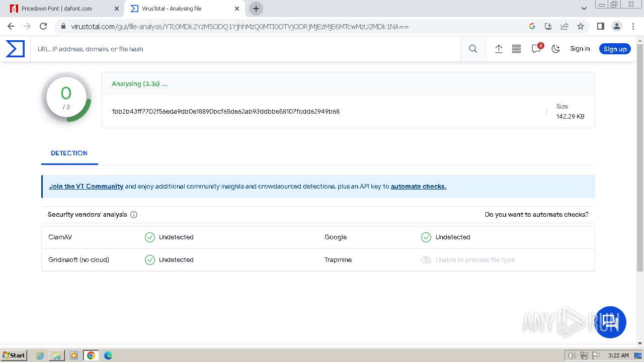Image resolution: width=644 pixels, height=362 pixels.
Task: Click the Trapmine vendor name
Action: [x=338, y=260]
